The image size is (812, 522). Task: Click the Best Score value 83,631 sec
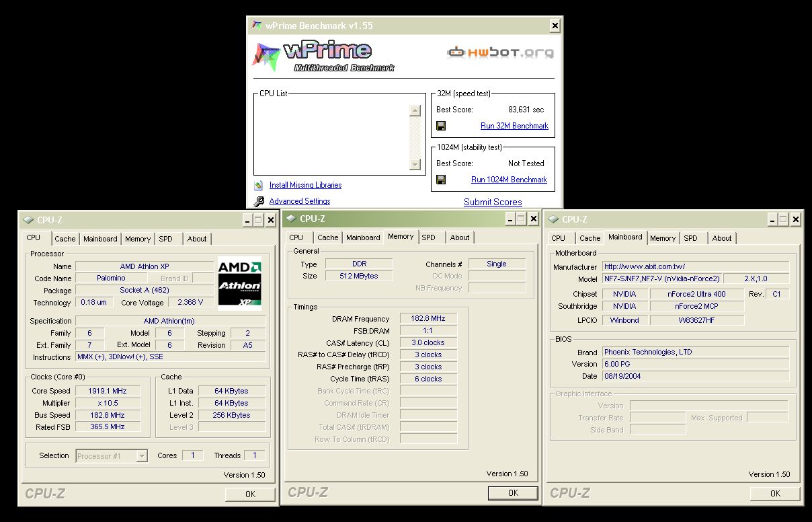pyautogui.click(x=526, y=110)
